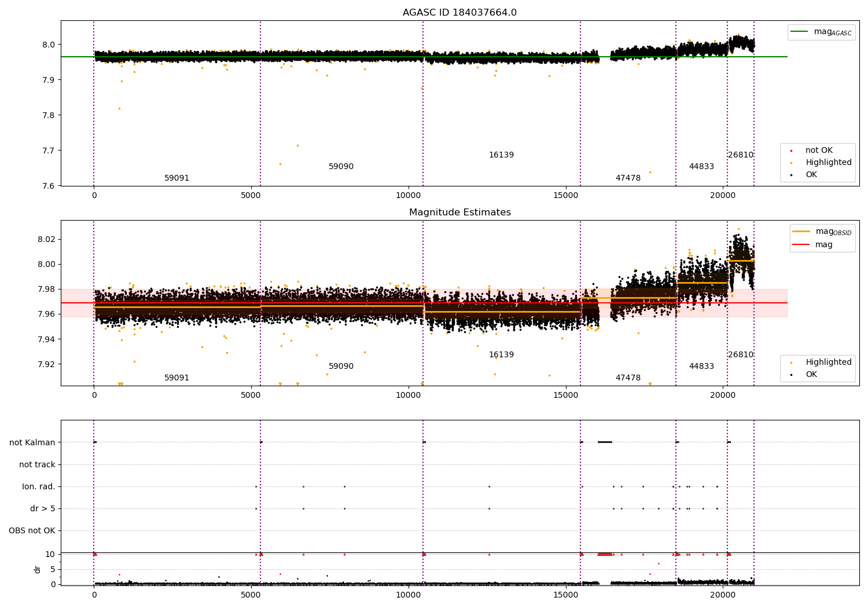This screenshot has height=608, width=868.
Task: Click the 7.6 y-axis tick in AGASC plot
Action: (x=49, y=186)
